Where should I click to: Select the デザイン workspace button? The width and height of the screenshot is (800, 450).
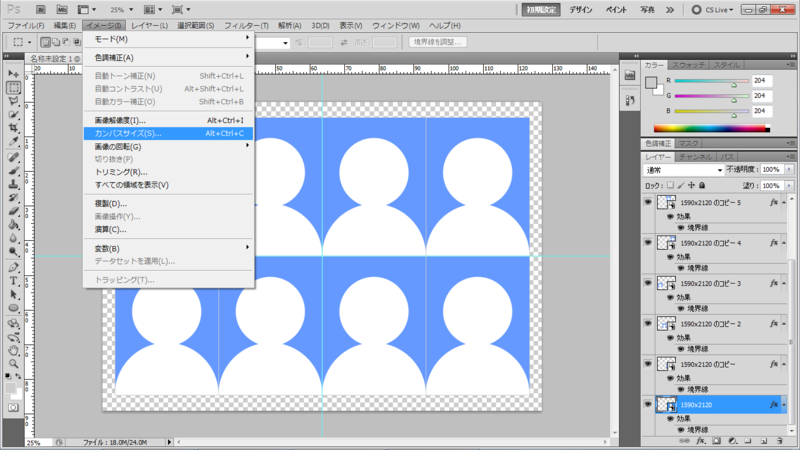tap(581, 9)
